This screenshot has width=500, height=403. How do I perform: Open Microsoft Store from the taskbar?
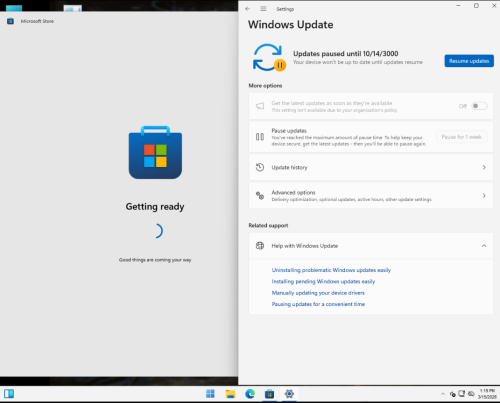tap(269, 394)
